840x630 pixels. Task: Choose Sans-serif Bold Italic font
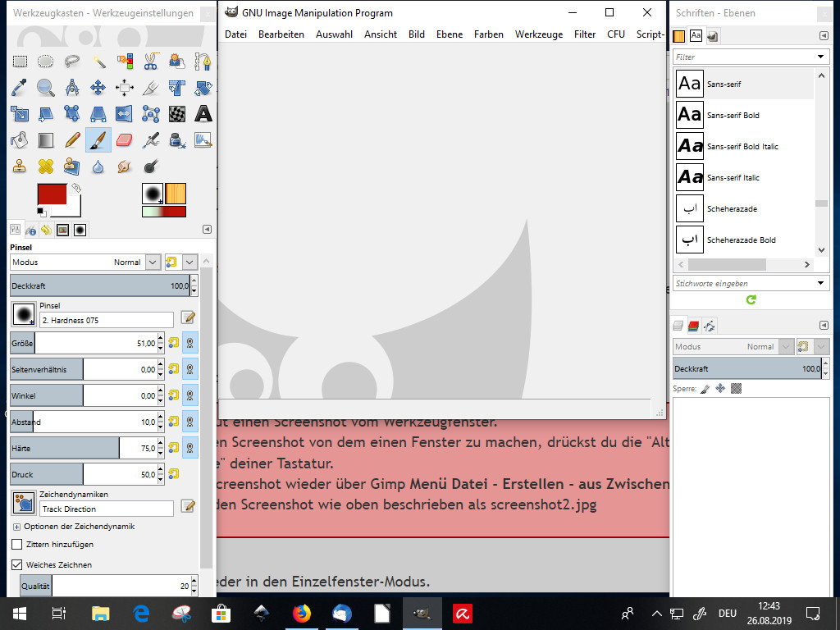[x=742, y=147]
